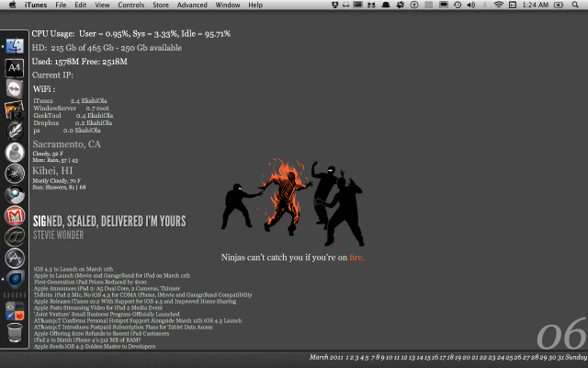The height and width of the screenshot is (368, 588).
Task: Open iPhoto camera icon in dock
Action: [x=15, y=110]
